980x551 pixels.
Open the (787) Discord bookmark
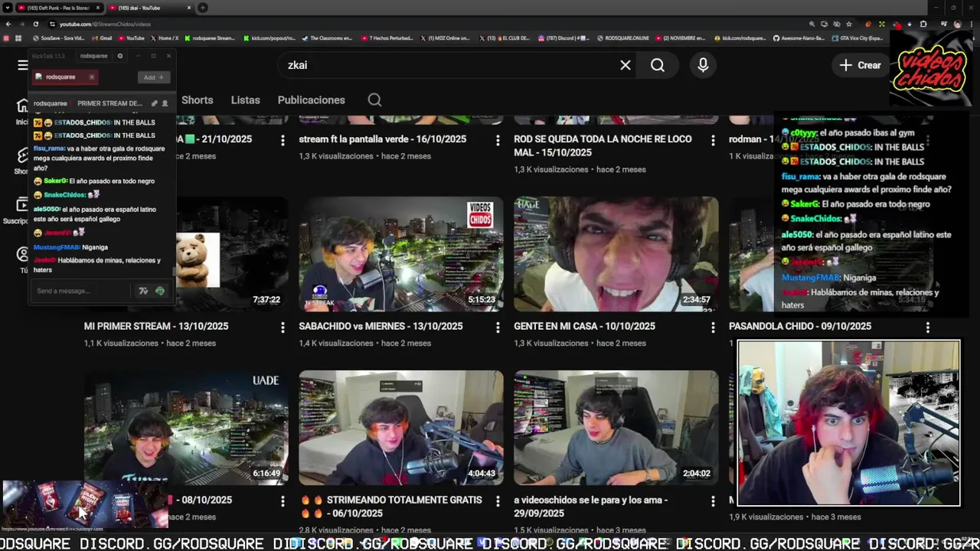[x=564, y=37]
